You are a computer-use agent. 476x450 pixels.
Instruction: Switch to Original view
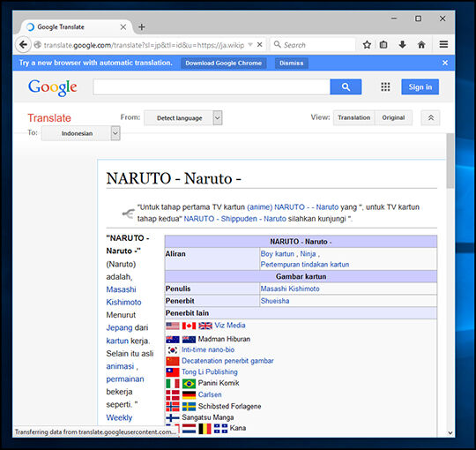click(x=393, y=117)
